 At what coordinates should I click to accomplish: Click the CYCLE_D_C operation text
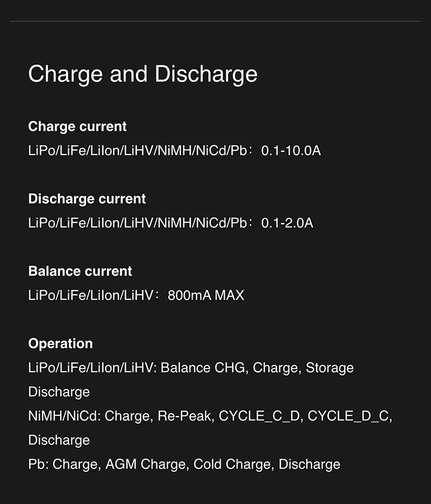click(x=348, y=416)
